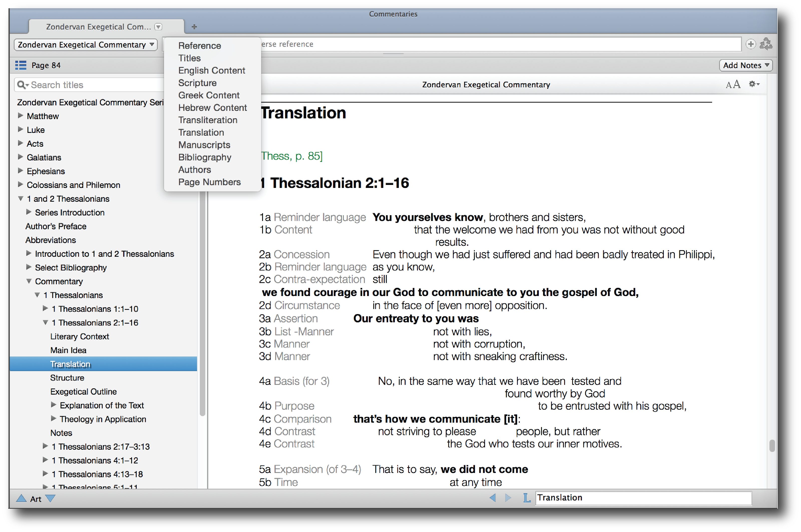Open Author's Preface in the tree

pyautogui.click(x=56, y=226)
